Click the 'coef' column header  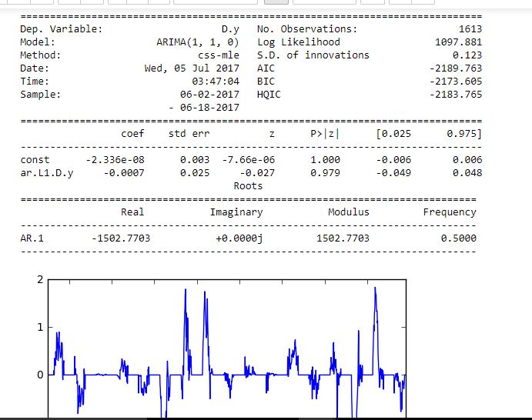pyautogui.click(x=132, y=134)
